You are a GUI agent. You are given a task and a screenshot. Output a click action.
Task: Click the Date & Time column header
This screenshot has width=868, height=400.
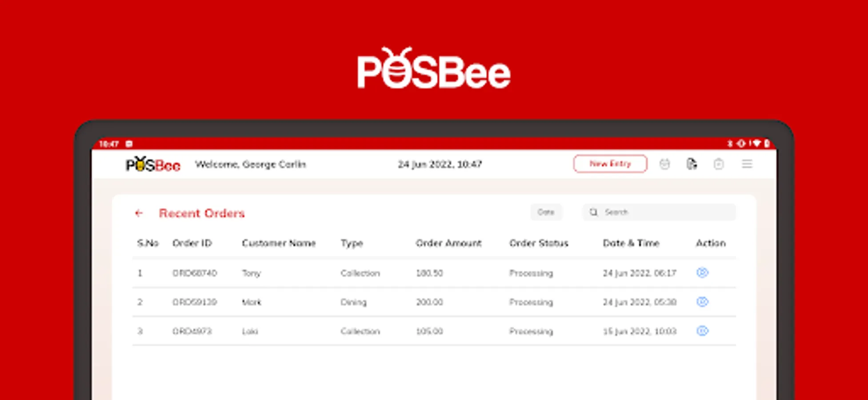pos(631,243)
